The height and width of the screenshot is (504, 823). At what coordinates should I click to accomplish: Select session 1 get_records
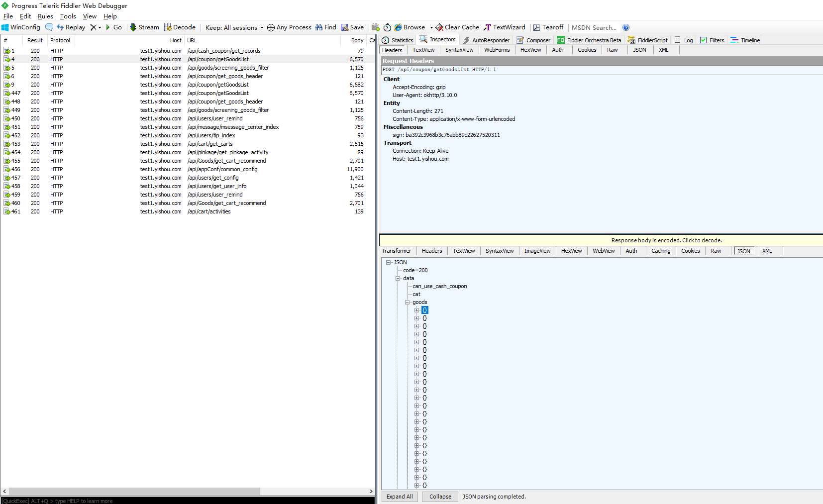tap(188, 51)
